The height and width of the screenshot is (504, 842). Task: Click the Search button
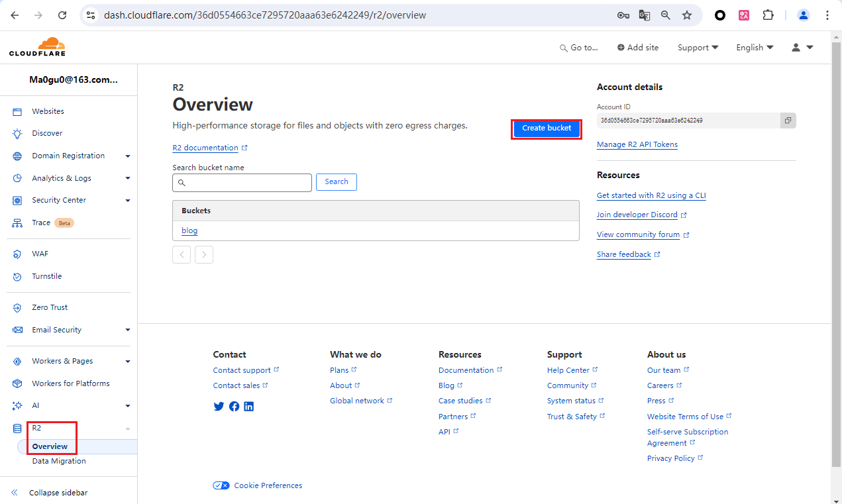pyautogui.click(x=337, y=182)
